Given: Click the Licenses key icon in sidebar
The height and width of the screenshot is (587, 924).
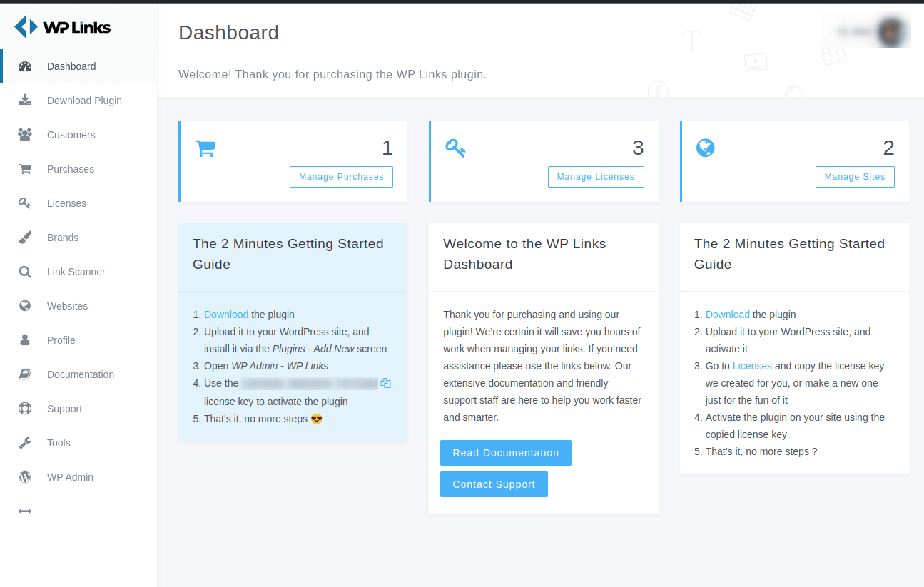Looking at the screenshot, I should (x=25, y=203).
